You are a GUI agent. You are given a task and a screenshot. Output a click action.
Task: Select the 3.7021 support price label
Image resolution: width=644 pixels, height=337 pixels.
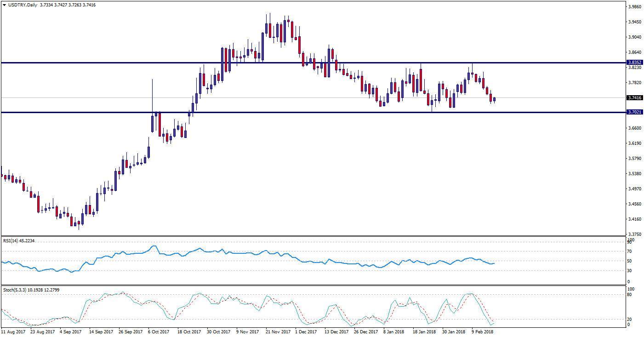coord(635,112)
